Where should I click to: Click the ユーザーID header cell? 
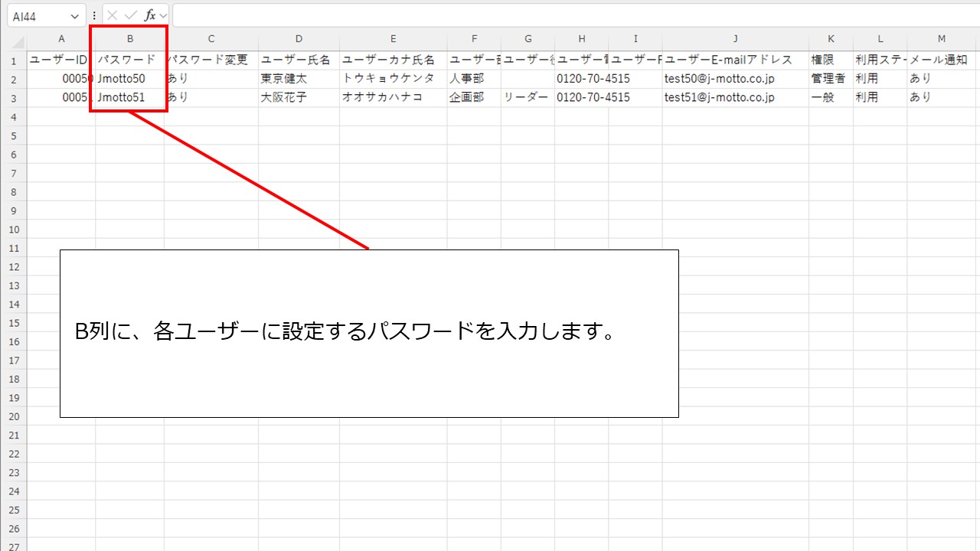point(61,60)
